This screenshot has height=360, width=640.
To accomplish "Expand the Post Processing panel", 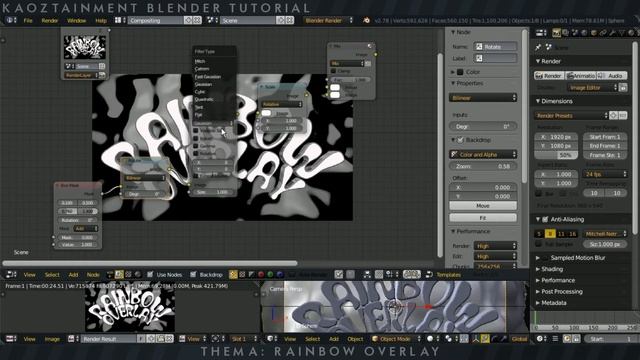I will coord(538,292).
